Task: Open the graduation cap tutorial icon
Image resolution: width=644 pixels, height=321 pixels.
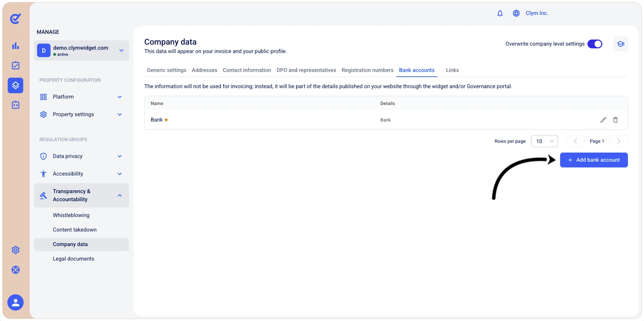Action: coord(620,44)
